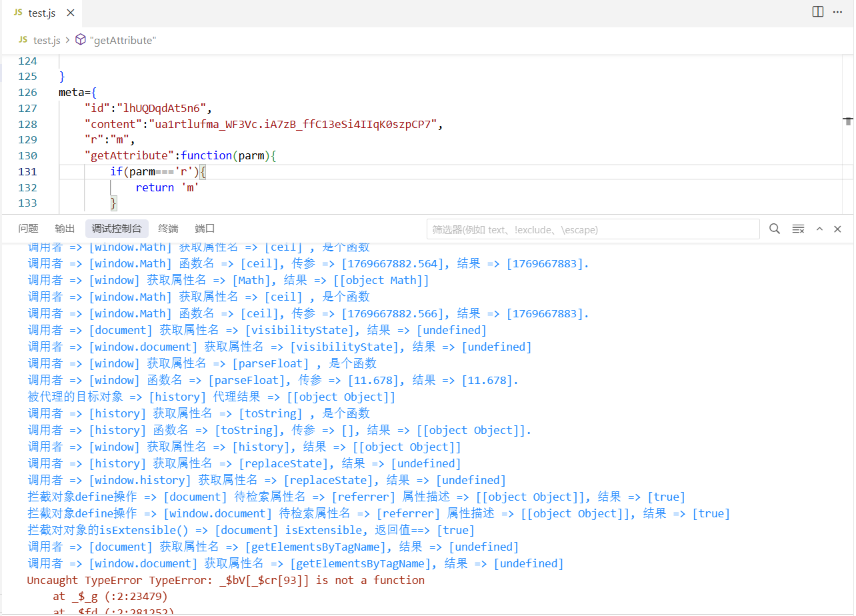Close the bottom debug panel

point(838,229)
